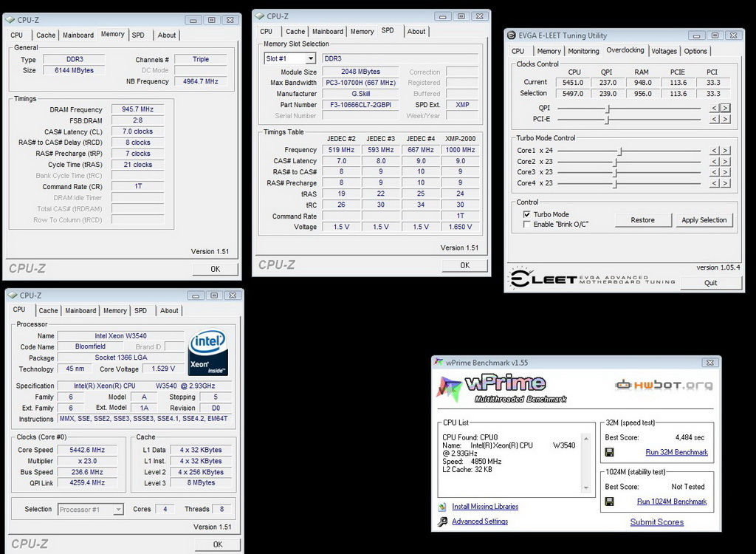Switch to the E-LEET Monitoring tab
Image resolution: width=756 pixels, height=554 pixels.
[583, 51]
